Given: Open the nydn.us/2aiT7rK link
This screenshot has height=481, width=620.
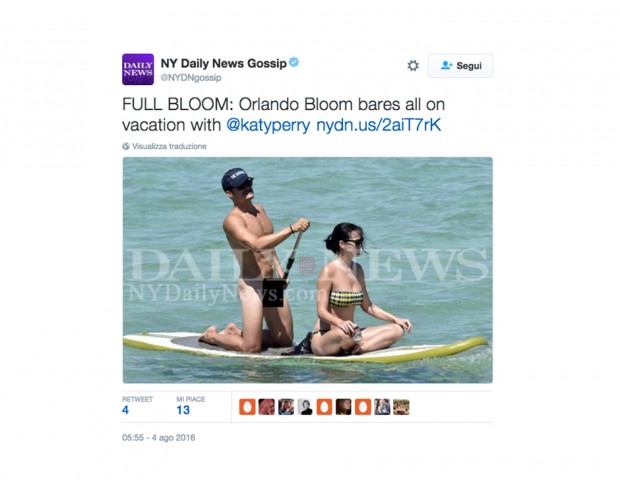Looking at the screenshot, I should (x=378, y=125).
